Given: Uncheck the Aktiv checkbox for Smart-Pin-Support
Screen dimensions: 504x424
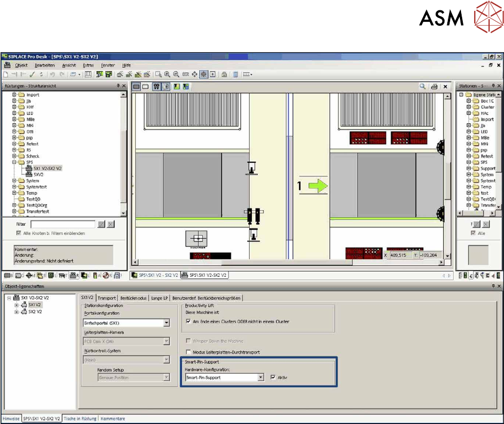Looking at the screenshot, I should coord(273,378).
